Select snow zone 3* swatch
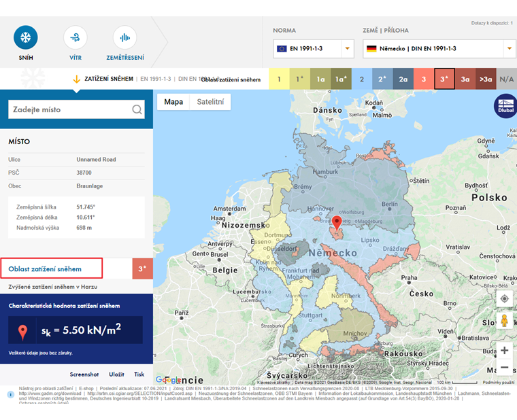The image size is (517, 420). (x=444, y=79)
